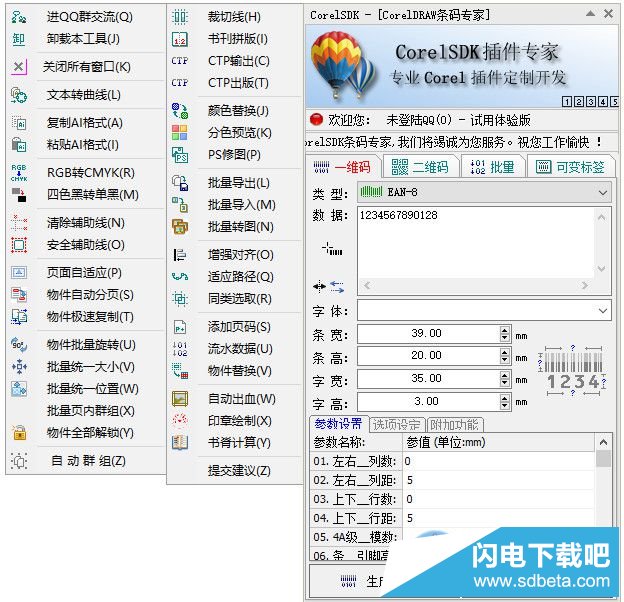This screenshot has height=602, width=624.
Task: Select 批量页内群组(X) menu item
Action: point(91,411)
